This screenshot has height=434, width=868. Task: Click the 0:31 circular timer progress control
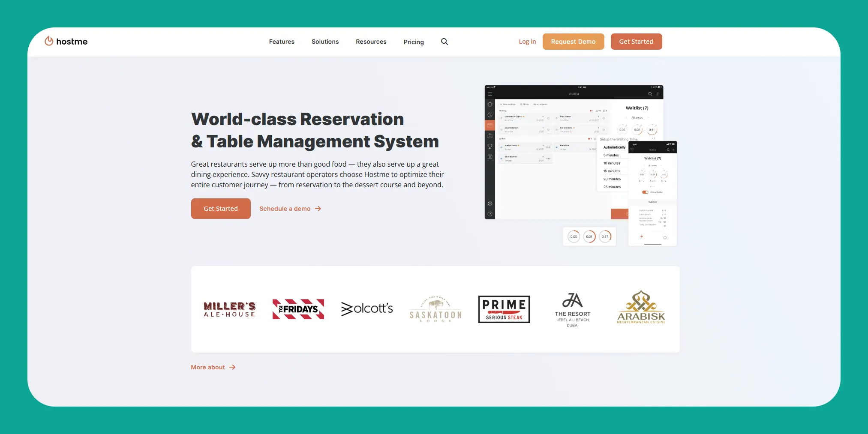590,236
